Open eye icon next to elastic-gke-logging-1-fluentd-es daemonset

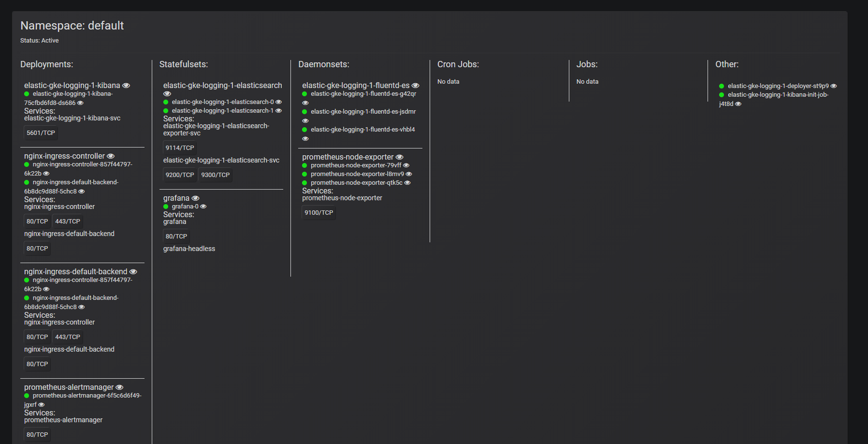(x=415, y=86)
